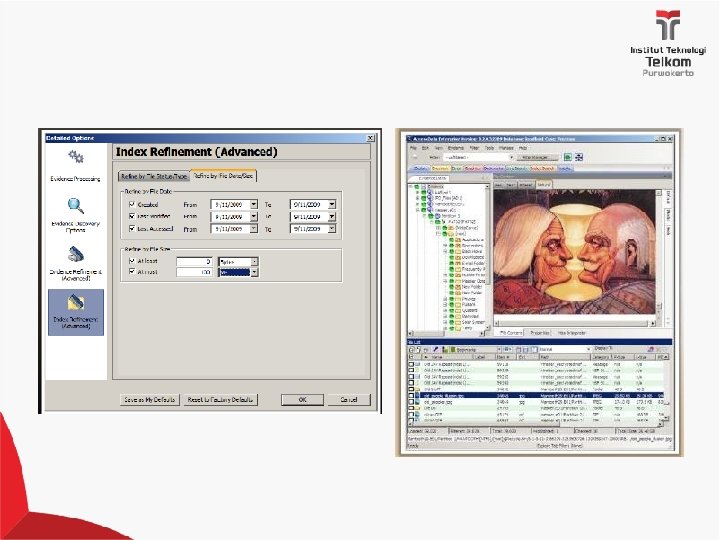This screenshot has width=720, height=540.
Task: Open Tools menu in main window
Action: 489,148
